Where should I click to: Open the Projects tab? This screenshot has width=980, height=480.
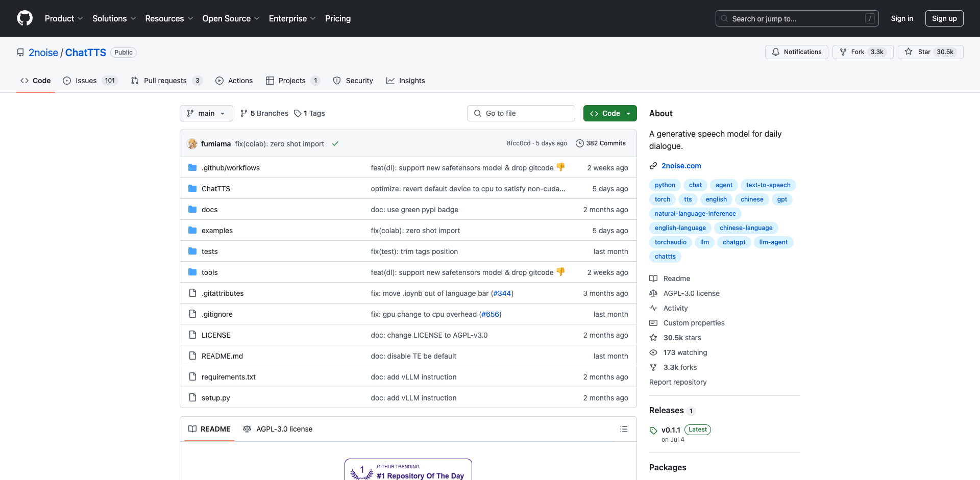(293, 81)
